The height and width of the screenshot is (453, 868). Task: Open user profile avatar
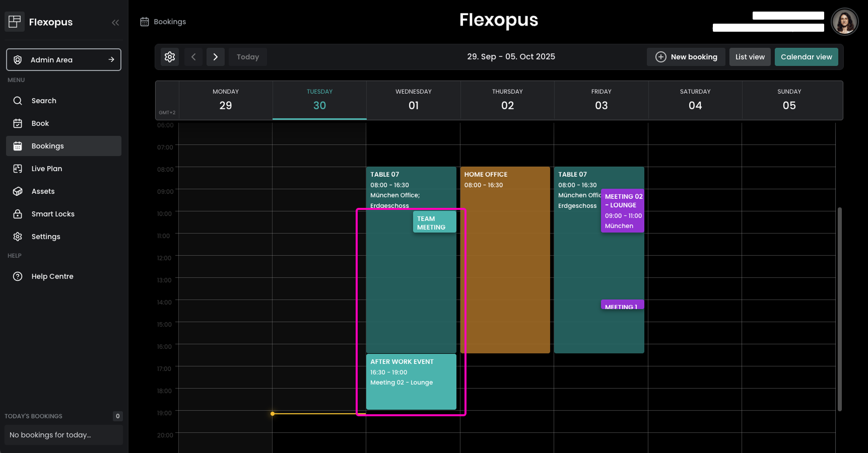click(844, 22)
